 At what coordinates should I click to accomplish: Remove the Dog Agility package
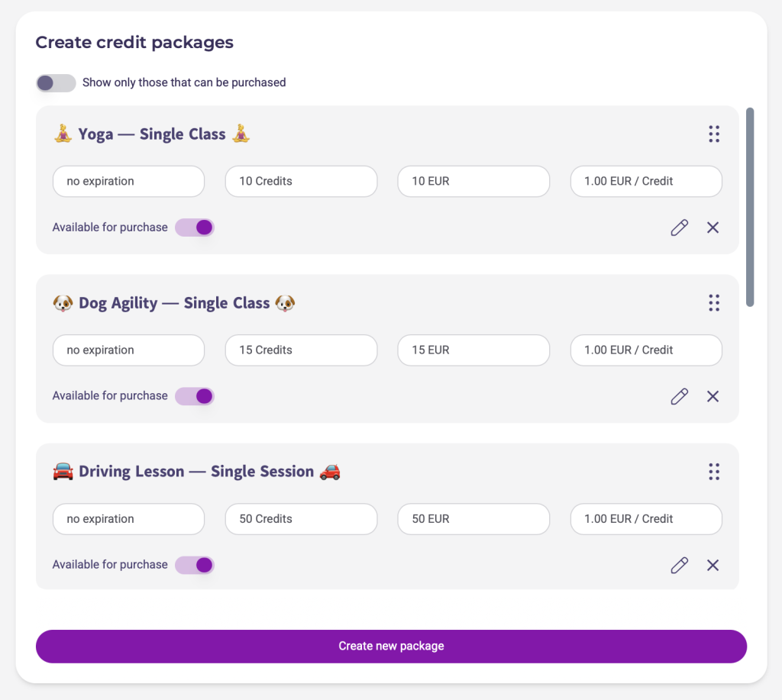point(713,396)
